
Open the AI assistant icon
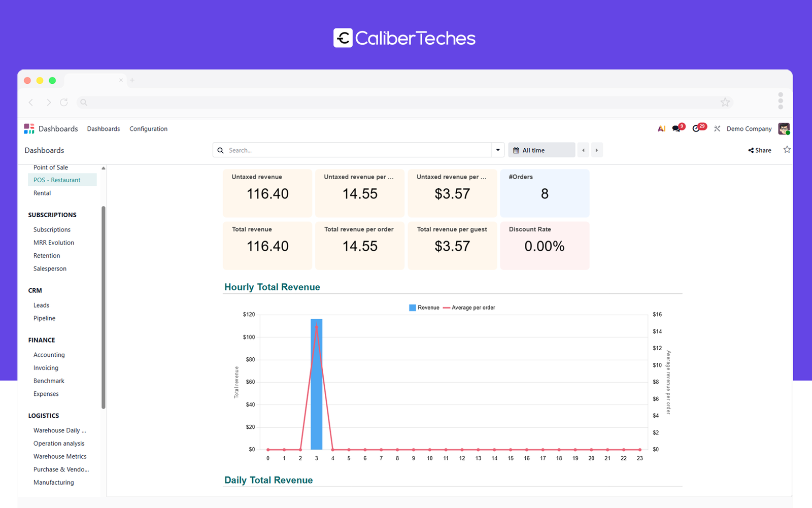click(x=661, y=129)
